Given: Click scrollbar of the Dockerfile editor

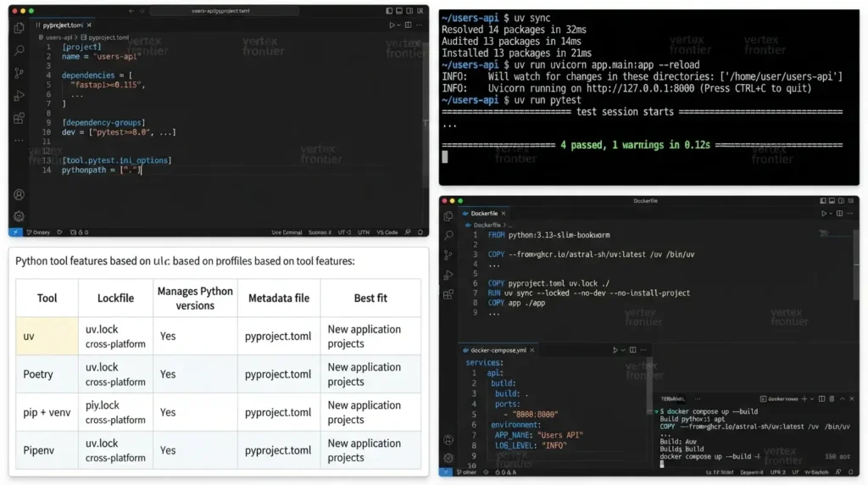Looking at the screenshot, I should click(856, 265).
